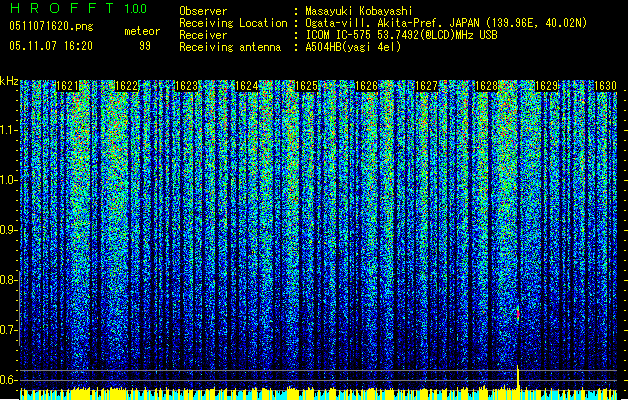Click the 1629 time marker label
Image resolution: width=629 pixels, height=400 pixels.
pos(546,86)
